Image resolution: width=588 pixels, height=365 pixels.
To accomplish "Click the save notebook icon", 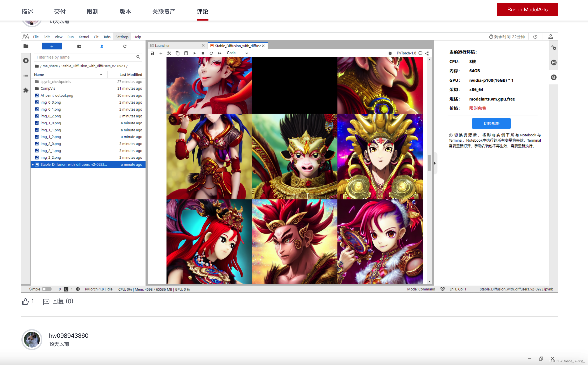I will pyautogui.click(x=152, y=53).
